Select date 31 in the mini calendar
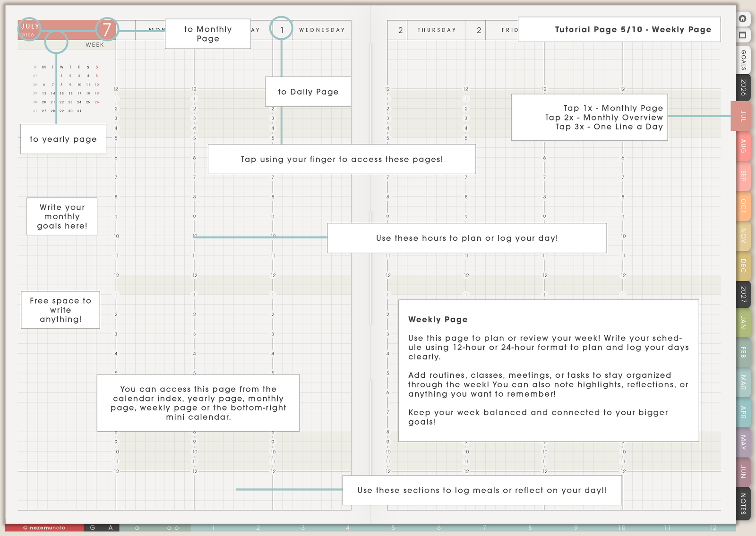 coord(79,111)
